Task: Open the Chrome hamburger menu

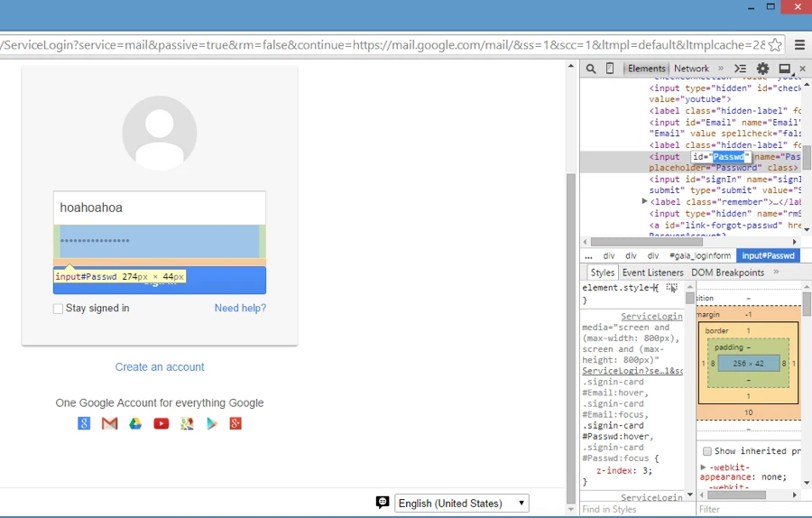Action: click(x=799, y=44)
